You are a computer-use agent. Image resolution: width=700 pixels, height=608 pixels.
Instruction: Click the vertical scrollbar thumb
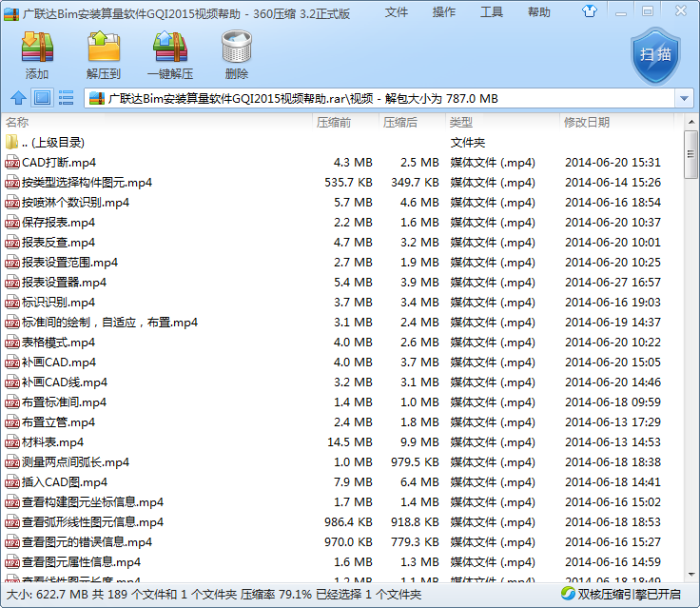pyautogui.click(x=690, y=154)
